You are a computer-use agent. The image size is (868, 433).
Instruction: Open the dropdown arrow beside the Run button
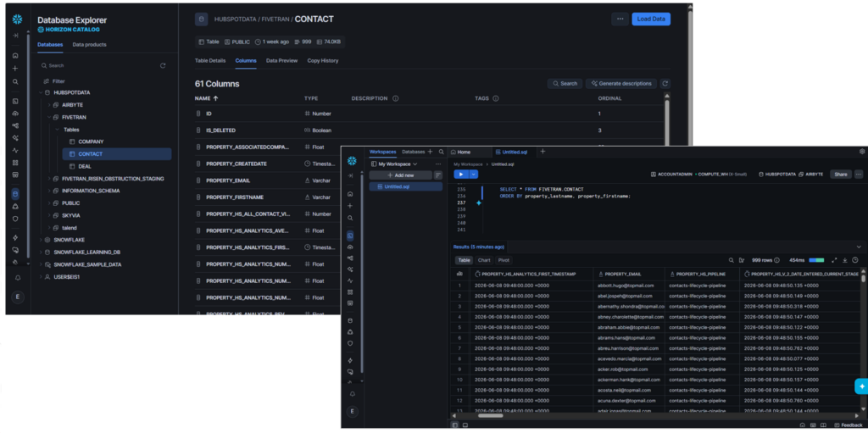tap(473, 174)
